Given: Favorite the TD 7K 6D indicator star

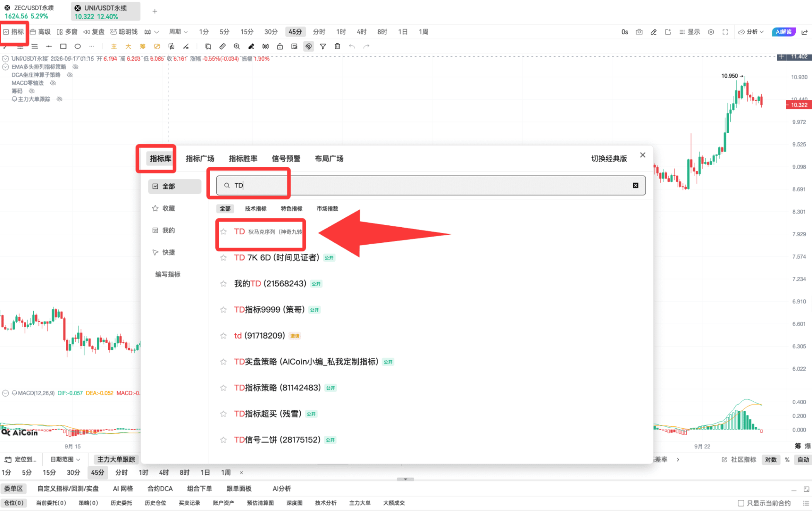Looking at the screenshot, I should pos(224,258).
